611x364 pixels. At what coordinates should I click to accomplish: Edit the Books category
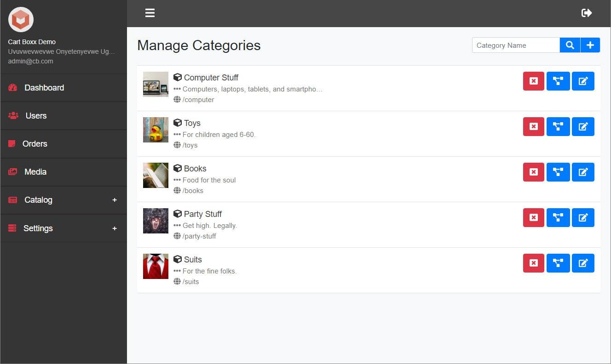pos(583,172)
